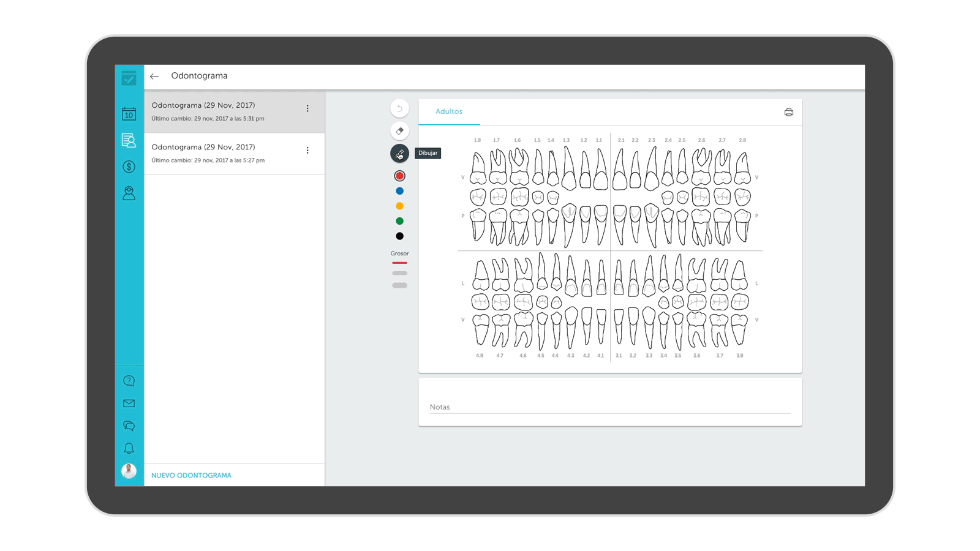Open the calendar icon in the sidebar

129,114
